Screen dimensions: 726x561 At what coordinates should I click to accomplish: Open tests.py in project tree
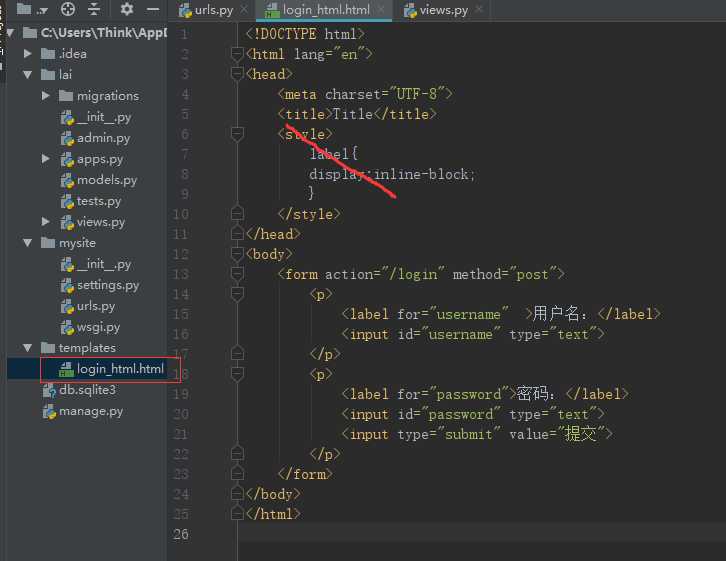click(x=91, y=201)
